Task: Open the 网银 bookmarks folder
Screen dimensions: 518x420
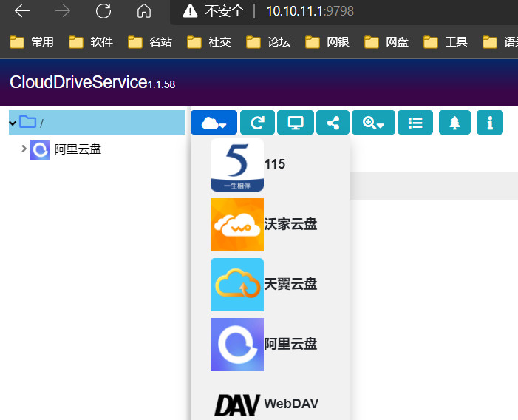Action: [x=327, y=42]
